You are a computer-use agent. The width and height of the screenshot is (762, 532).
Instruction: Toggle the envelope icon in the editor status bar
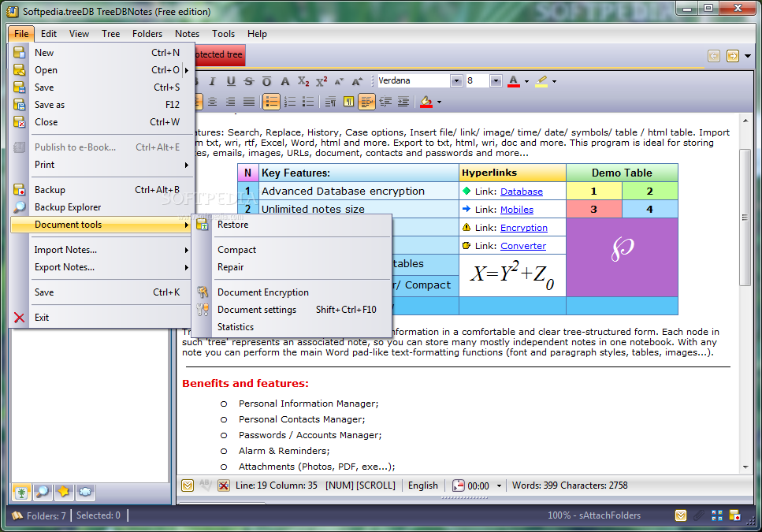point(188,485)
